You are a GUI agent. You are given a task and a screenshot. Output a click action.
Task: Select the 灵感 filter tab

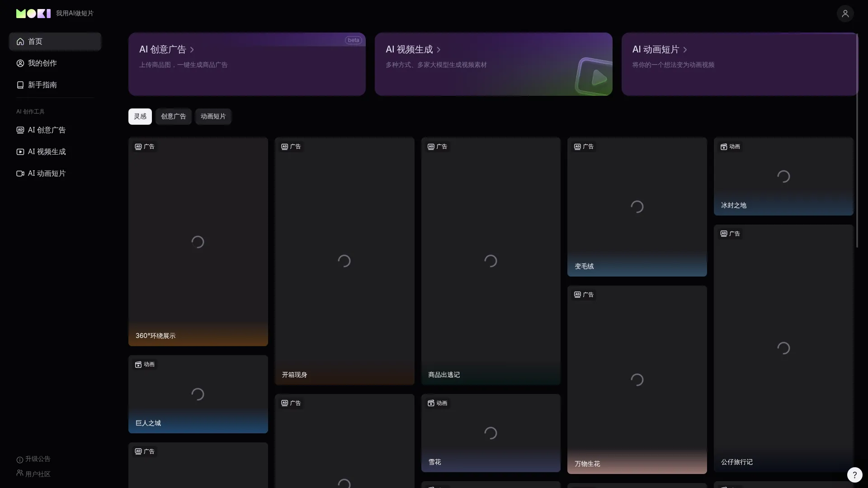click(140, 117)
